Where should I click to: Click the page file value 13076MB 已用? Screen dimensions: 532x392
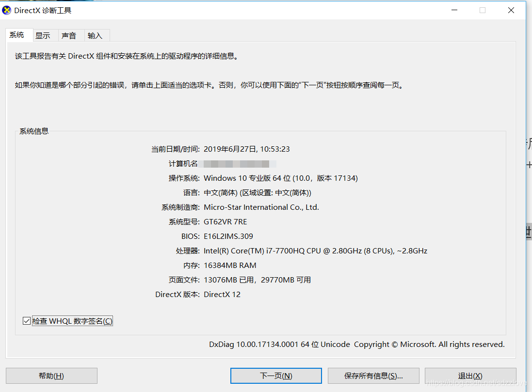[x=257, y=280]
